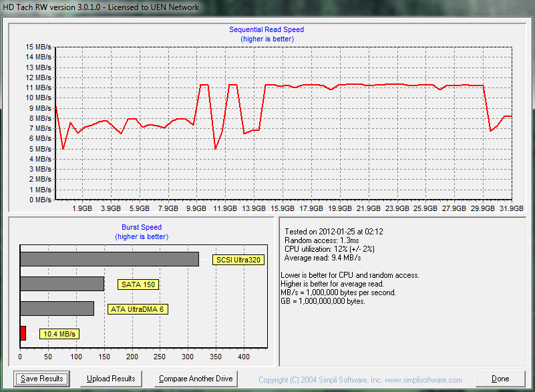
Task: Choose Compare Another Drive
Action: click(x=196, y=379)
